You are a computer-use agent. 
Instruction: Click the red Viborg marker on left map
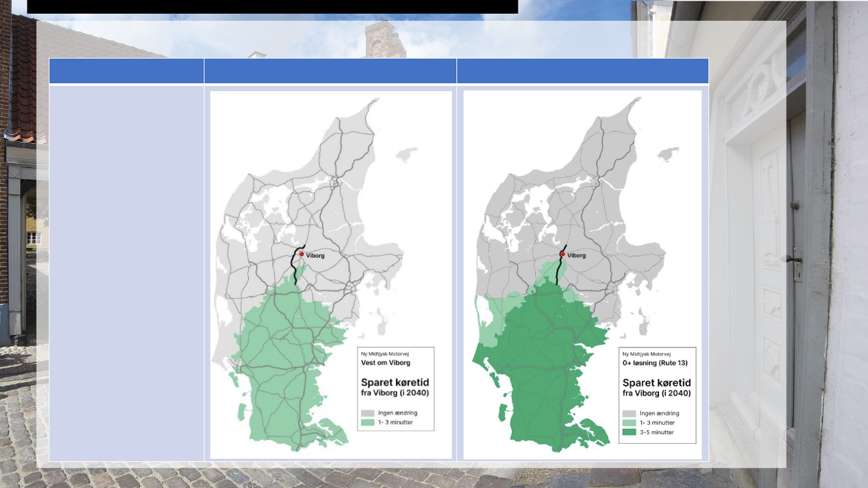pyautogui.click(x=301, y=254)
